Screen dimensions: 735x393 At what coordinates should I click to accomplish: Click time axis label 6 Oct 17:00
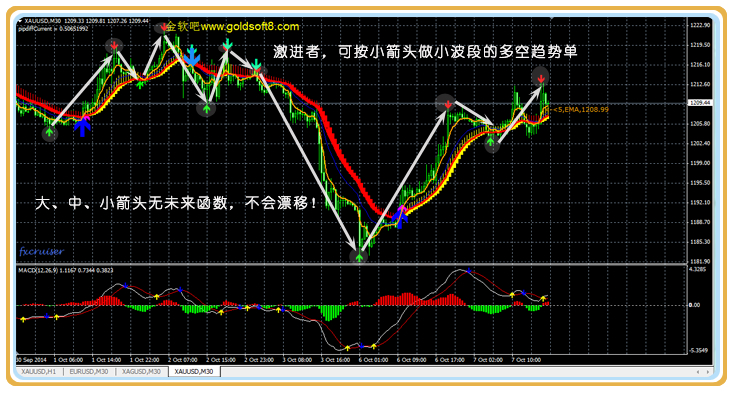tap(450, 360)
